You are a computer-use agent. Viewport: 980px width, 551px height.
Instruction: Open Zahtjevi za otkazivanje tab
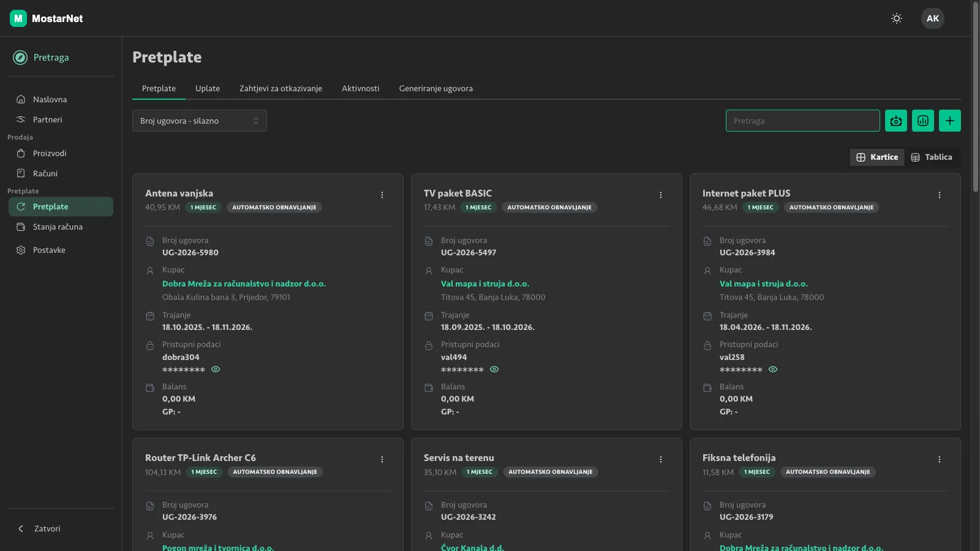point(281,89)
